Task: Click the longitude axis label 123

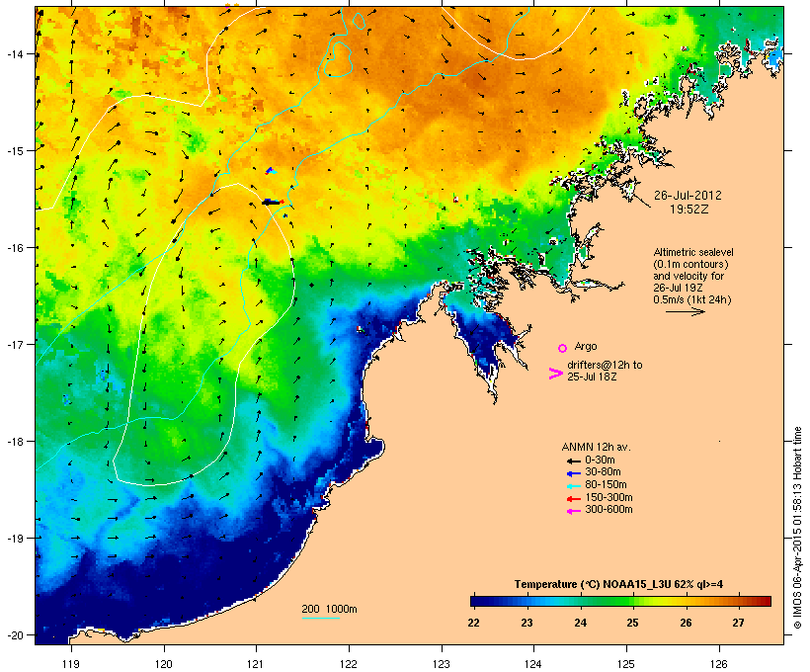Action: [442, 663]
